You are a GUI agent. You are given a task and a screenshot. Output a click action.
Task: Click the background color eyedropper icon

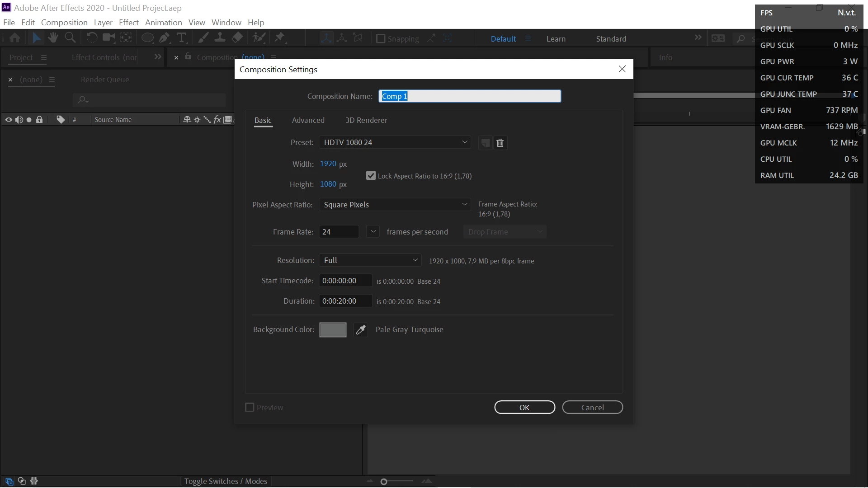point(360,330)
